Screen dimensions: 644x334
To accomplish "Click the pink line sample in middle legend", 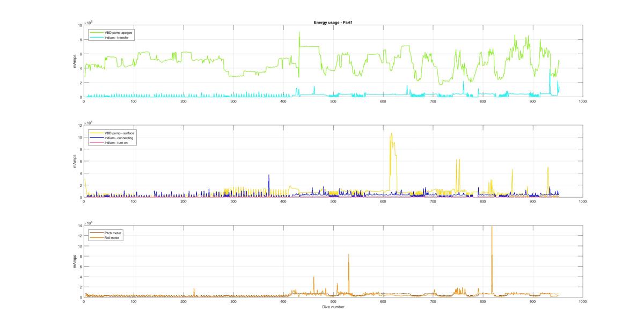I will (97, 142).
